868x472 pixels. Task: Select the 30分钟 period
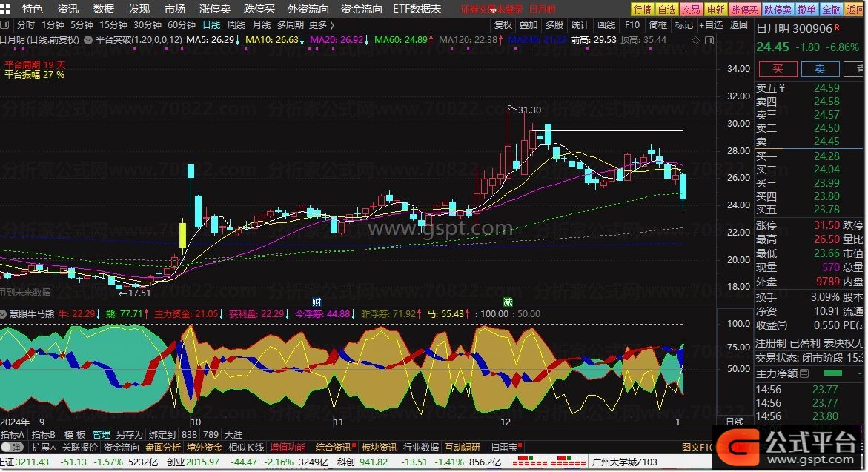tap(148, 25)
